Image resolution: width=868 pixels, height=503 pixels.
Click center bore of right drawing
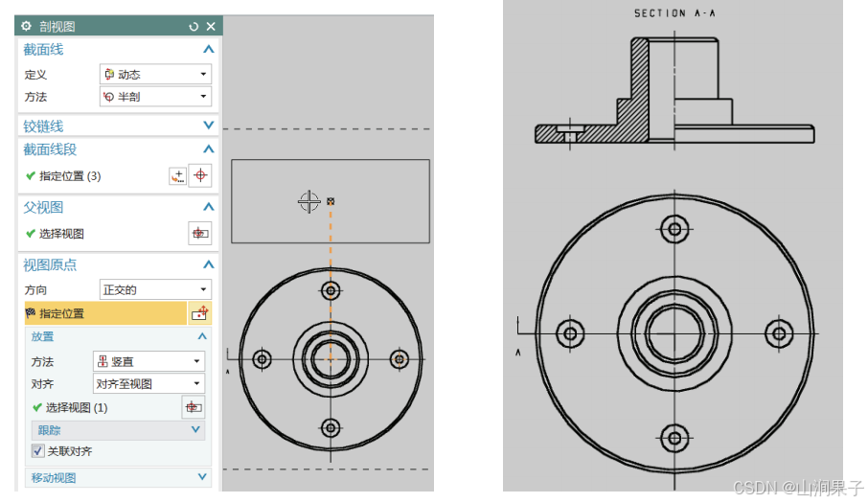coord(674,333)
